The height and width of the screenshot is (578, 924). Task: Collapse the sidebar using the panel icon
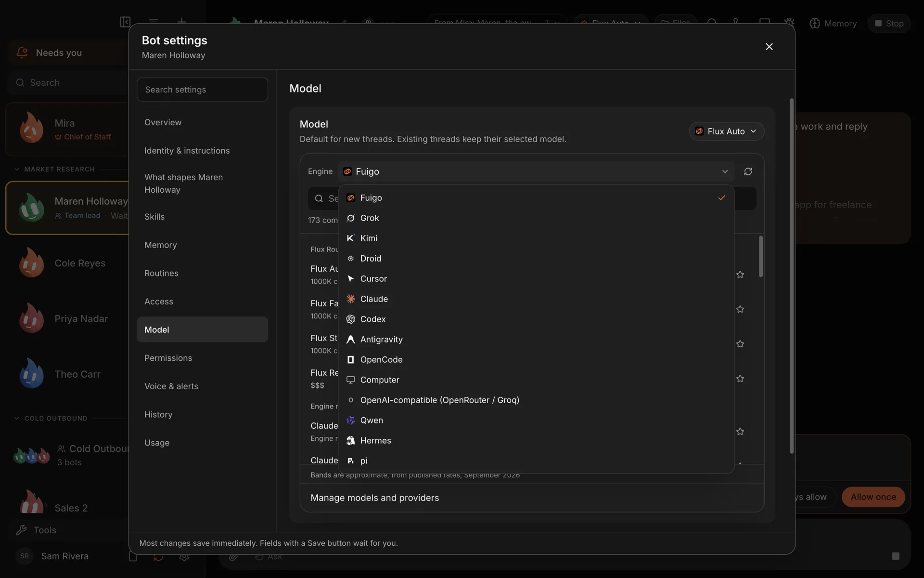click(125, 22)
